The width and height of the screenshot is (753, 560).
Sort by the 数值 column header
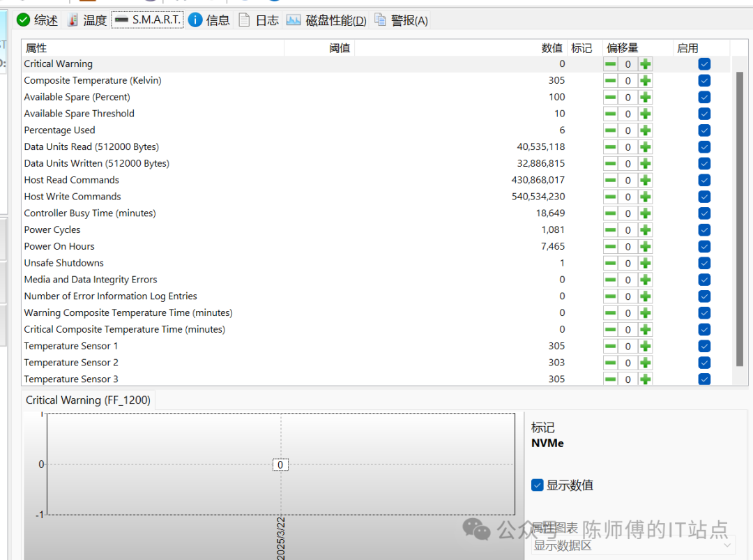point(552,48)
